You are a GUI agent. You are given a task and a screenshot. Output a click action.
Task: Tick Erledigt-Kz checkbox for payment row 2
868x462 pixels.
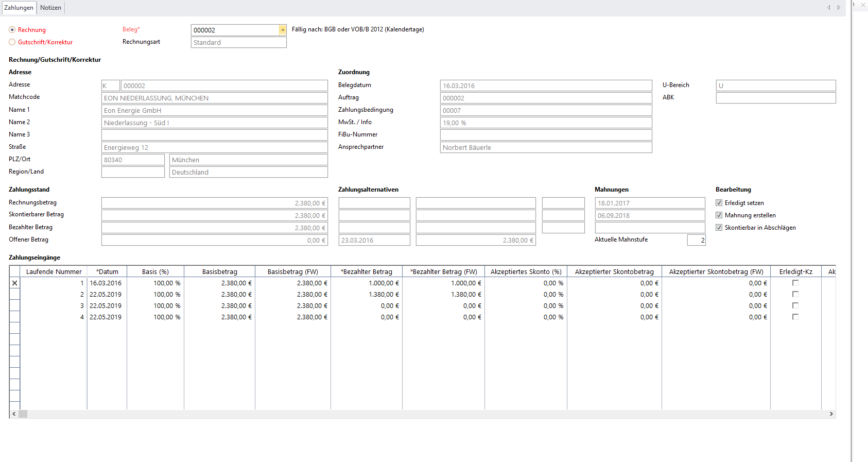[795, 295]
